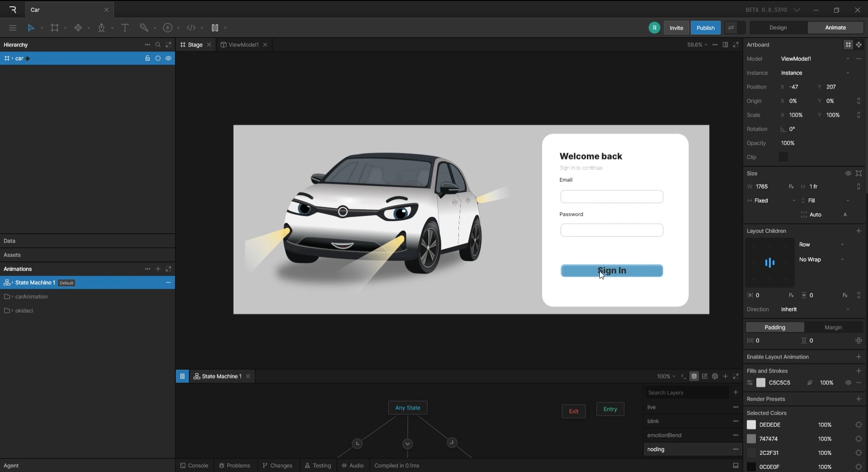Select the Bone tool

144,28
